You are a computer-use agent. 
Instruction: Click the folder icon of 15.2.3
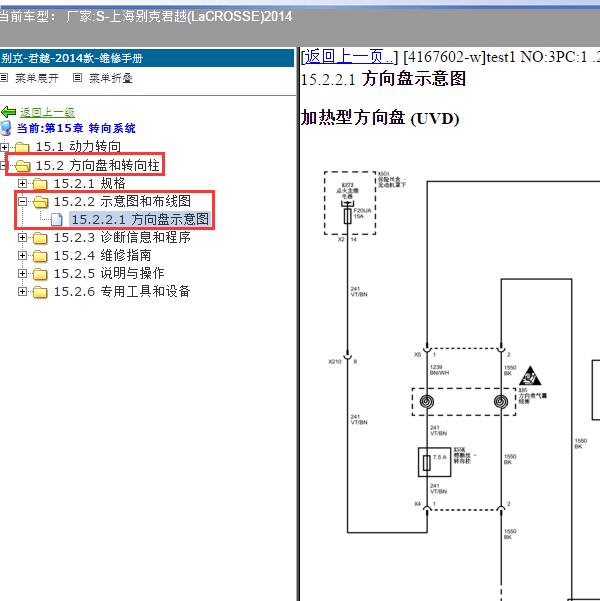pyautogui.click(x=40, y=238)
